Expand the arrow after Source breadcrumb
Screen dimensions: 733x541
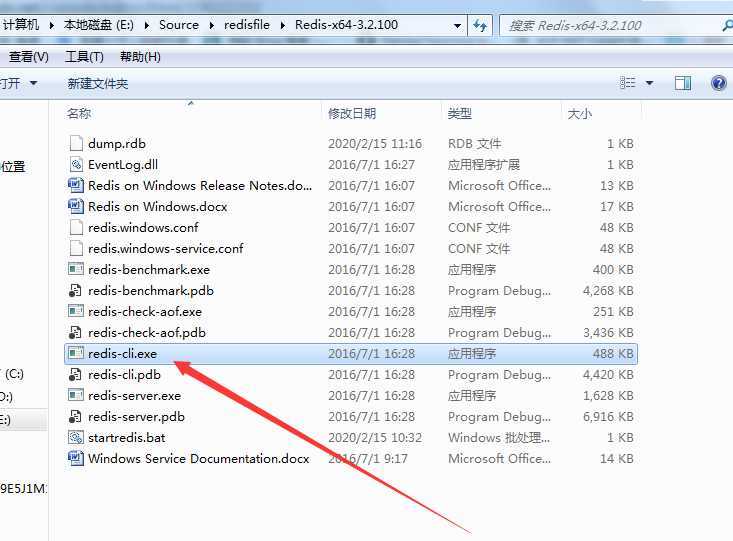[x=211, y=25]
